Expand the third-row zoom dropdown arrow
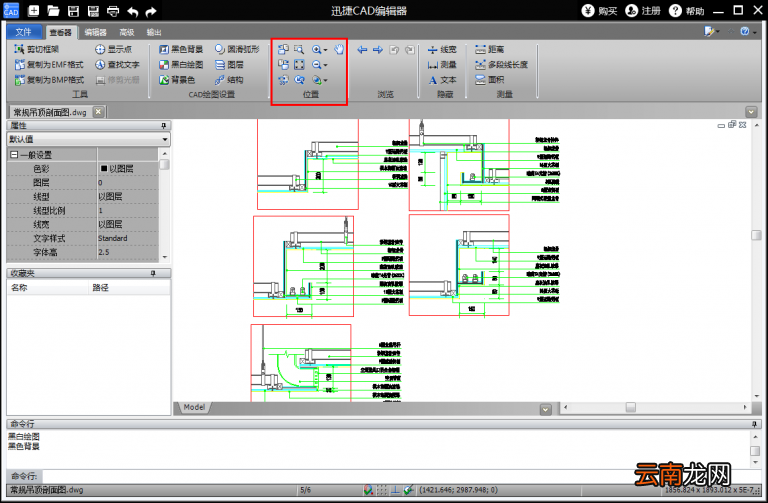 [326, 80]
